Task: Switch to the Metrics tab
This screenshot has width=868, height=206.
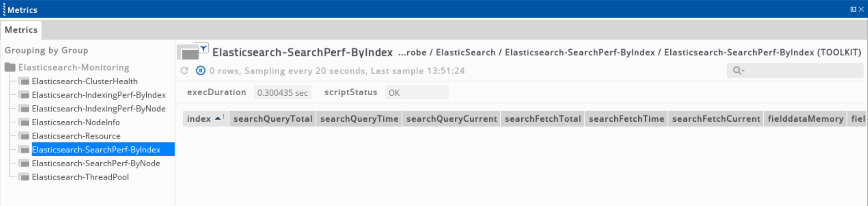Action: [21, 30]
